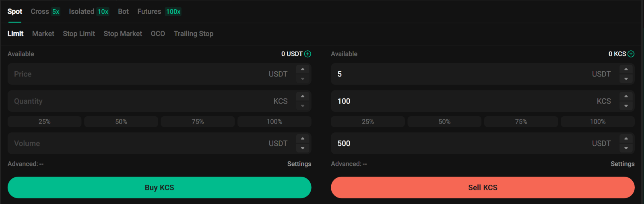Switch to the Spot trading tab

tap(15, 12)
